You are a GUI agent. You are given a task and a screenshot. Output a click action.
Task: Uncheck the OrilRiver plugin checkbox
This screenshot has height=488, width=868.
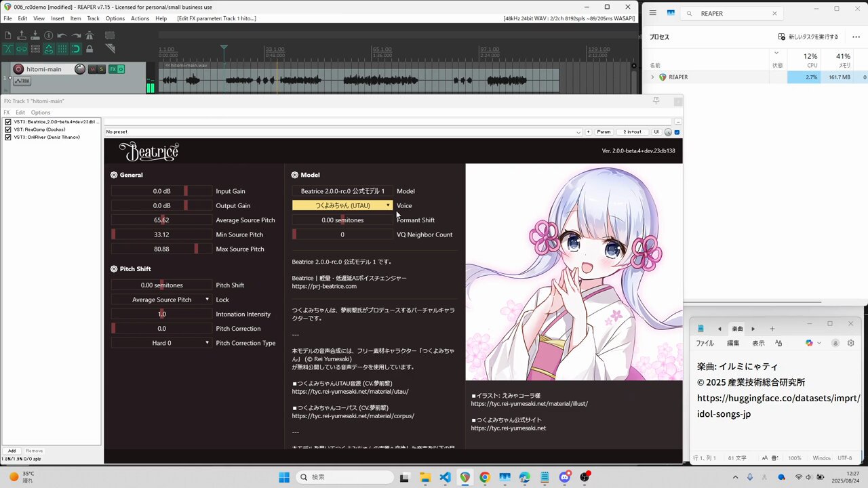tap(8, 137)
